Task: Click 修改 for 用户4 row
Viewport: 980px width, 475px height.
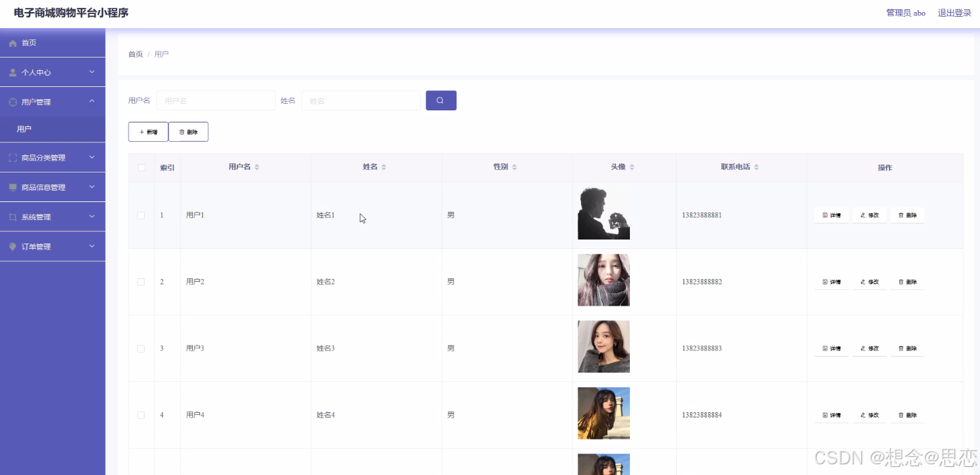Action: pos(870,415)
